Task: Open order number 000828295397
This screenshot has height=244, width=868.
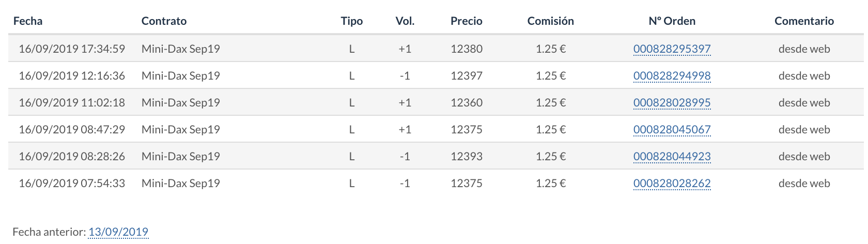Action: point(672,49)
